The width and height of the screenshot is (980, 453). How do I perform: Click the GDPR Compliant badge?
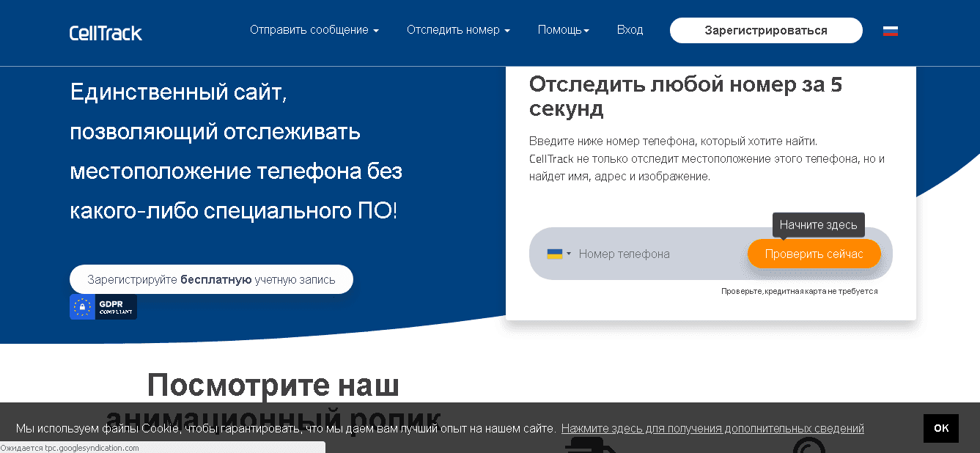pyautogui.click(x=103, y=307)
